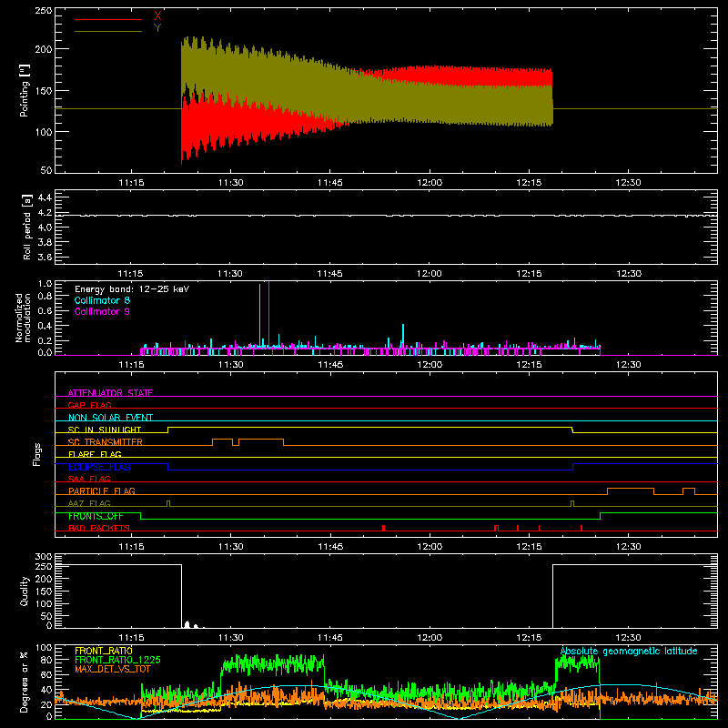The width and height of the screenshot is (728, 728).
Task: Click the tall magenta Collimator 9 spike
Action: tap(268, 316)
